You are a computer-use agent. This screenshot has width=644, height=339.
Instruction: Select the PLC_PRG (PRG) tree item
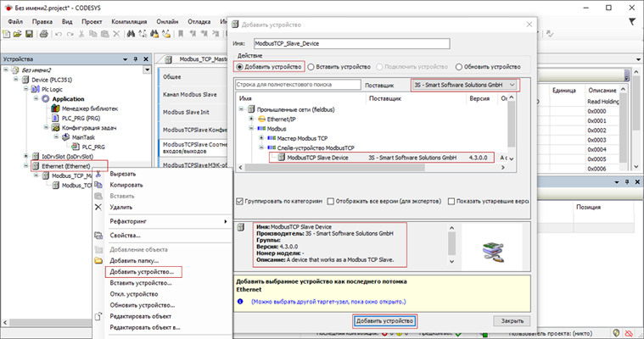81,118
